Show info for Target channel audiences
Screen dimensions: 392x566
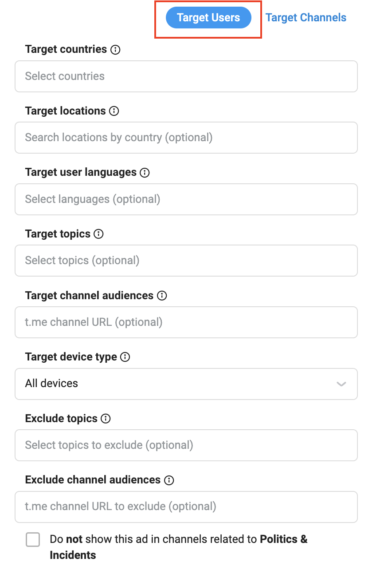(x=162, y=296)
